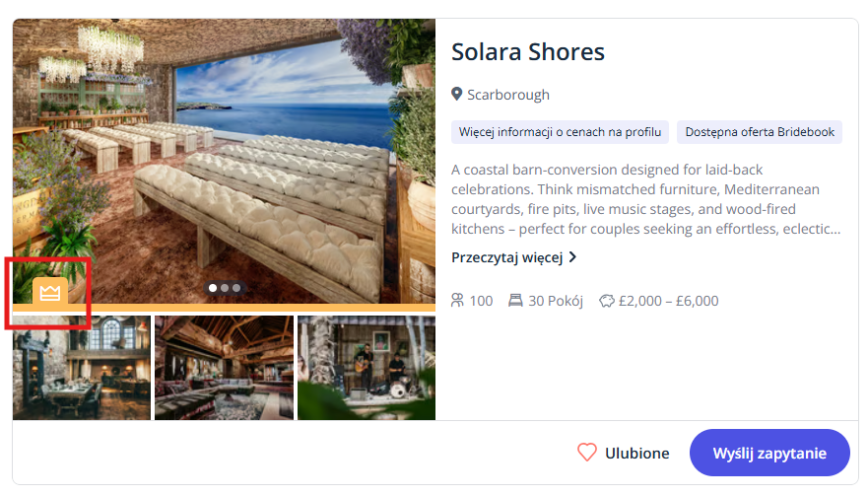View the live band thumbnail photo

(366, 368)
